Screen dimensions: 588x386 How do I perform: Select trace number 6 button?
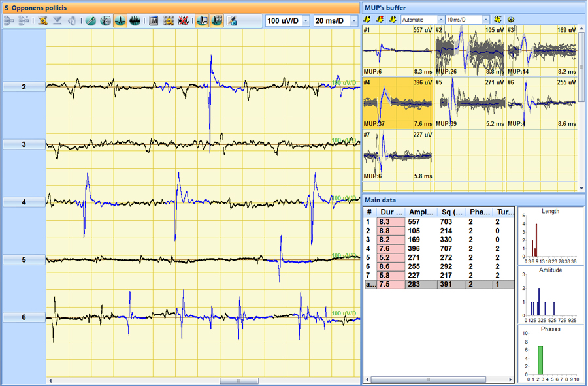24,317
